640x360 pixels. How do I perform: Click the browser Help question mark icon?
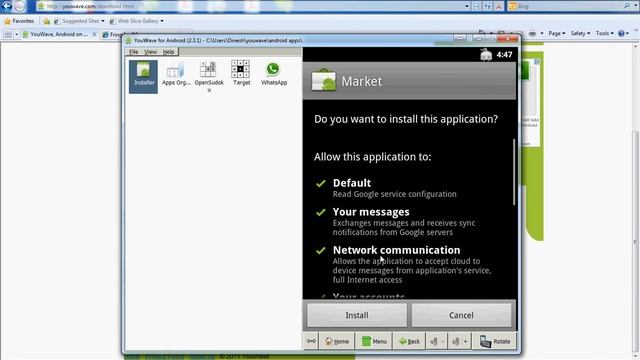621,33
